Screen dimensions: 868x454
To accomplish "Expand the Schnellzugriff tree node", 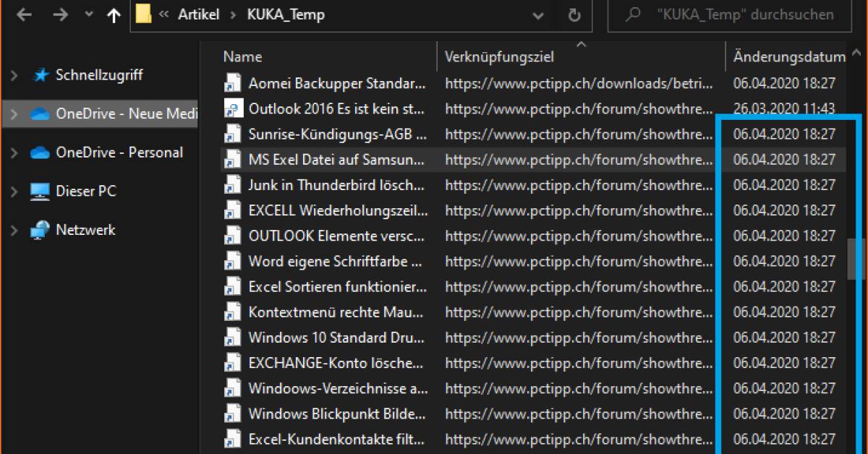I will [x=13, y=76].
